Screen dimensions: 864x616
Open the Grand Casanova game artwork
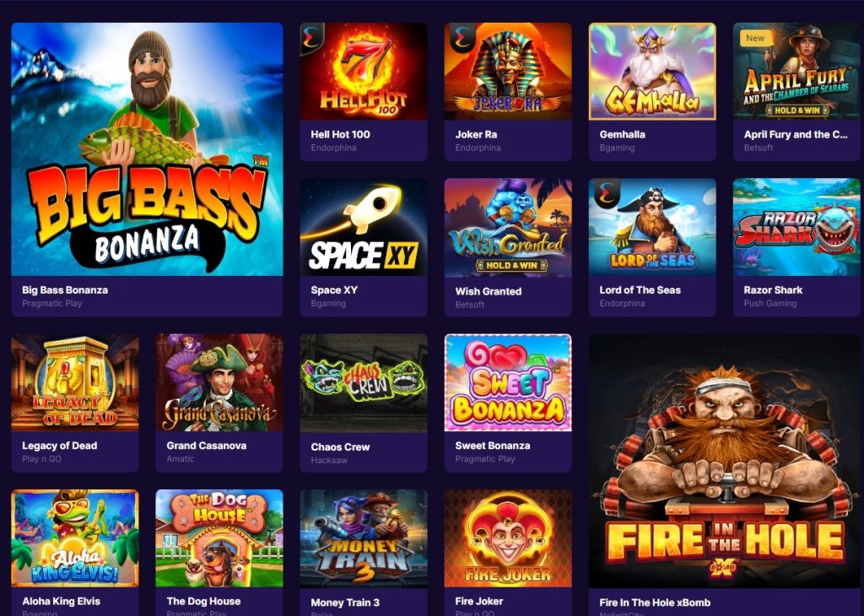(219, 382)
